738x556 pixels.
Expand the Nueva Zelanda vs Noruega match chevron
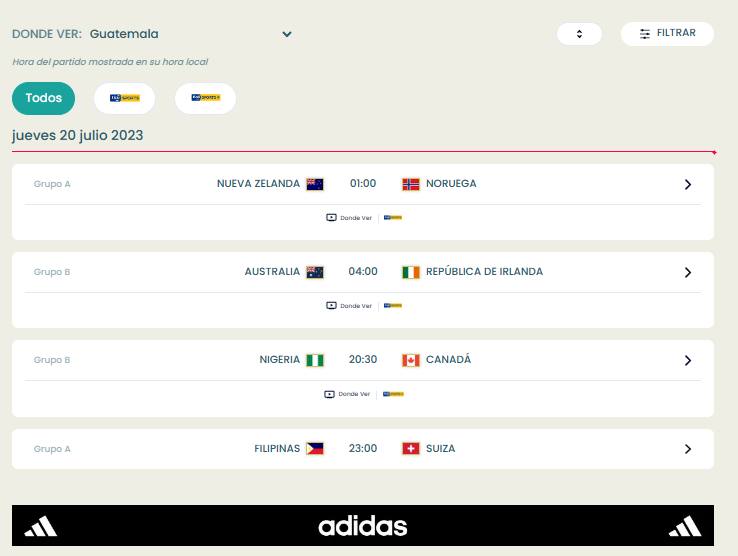688,184
